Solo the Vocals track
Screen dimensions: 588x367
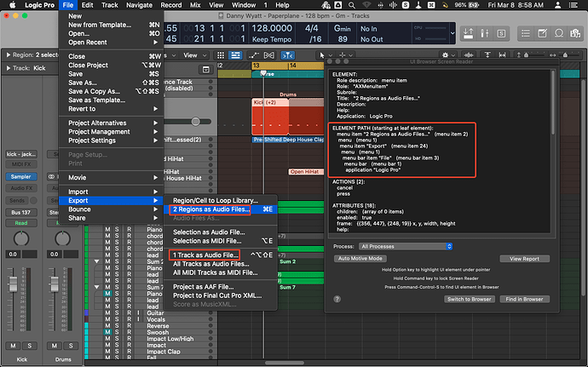(117, 319)
